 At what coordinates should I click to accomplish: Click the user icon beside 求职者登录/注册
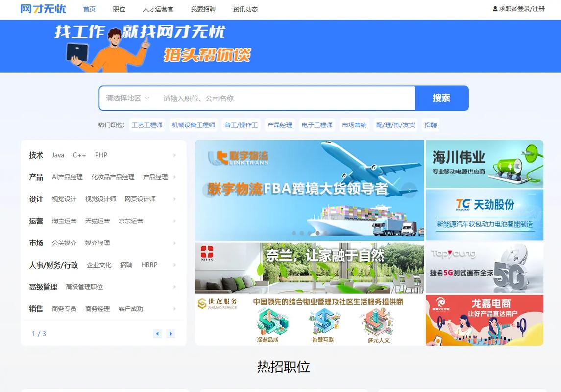[x=495, y=9]
